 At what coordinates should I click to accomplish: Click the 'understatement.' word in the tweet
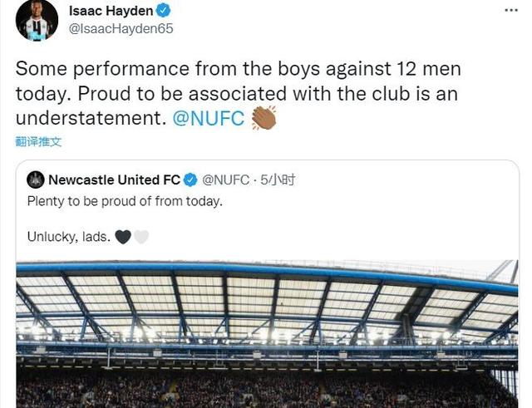point(90,119)
